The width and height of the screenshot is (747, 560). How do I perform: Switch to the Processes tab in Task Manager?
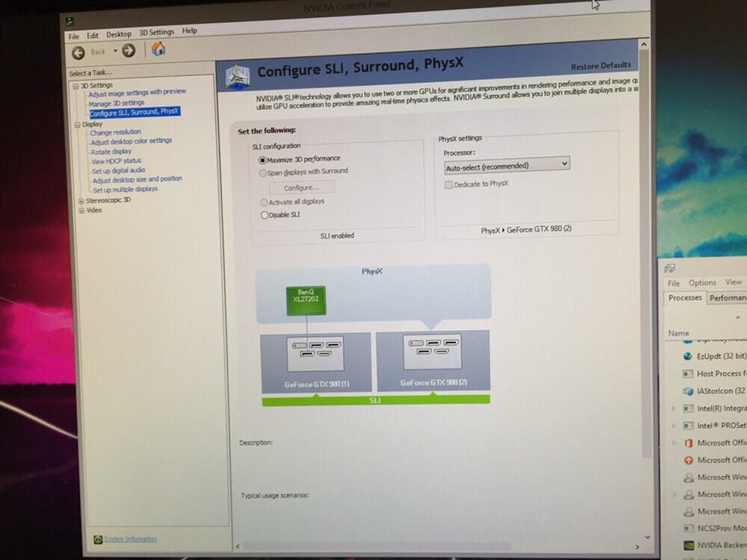(x=684, y=298)
